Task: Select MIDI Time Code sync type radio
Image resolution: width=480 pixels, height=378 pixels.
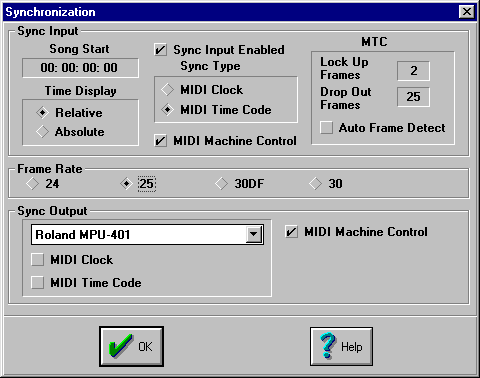Action: pos(167,110)
